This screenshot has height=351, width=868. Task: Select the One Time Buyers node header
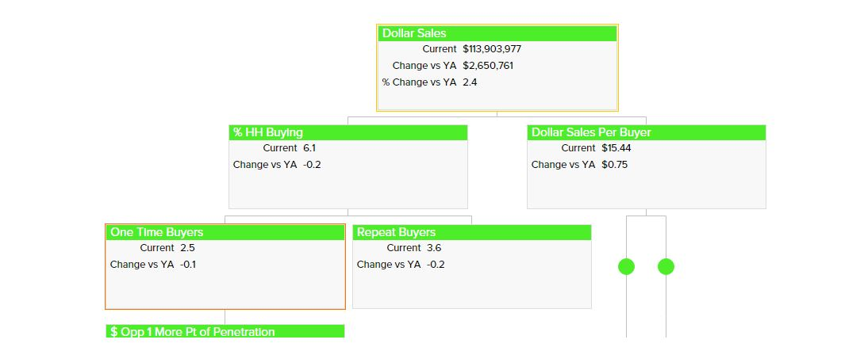(225, 232)
